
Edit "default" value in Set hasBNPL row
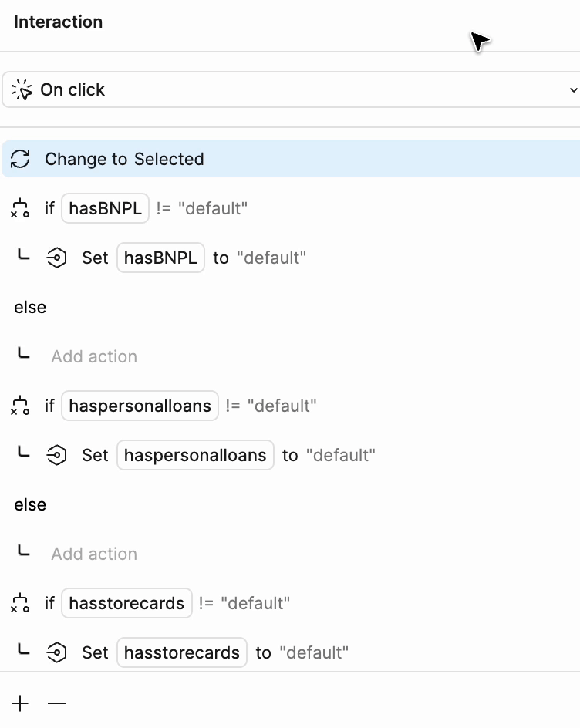point(271,258)
